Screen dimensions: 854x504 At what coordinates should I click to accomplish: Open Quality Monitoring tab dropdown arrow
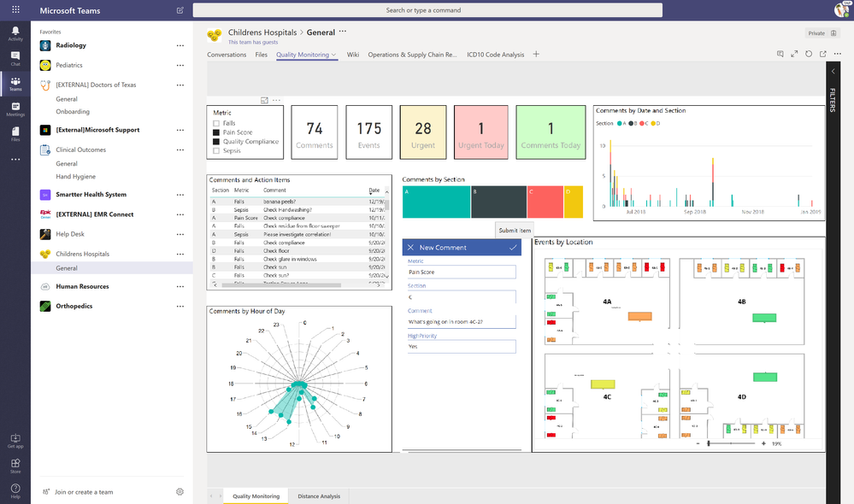tap(334, 55)
